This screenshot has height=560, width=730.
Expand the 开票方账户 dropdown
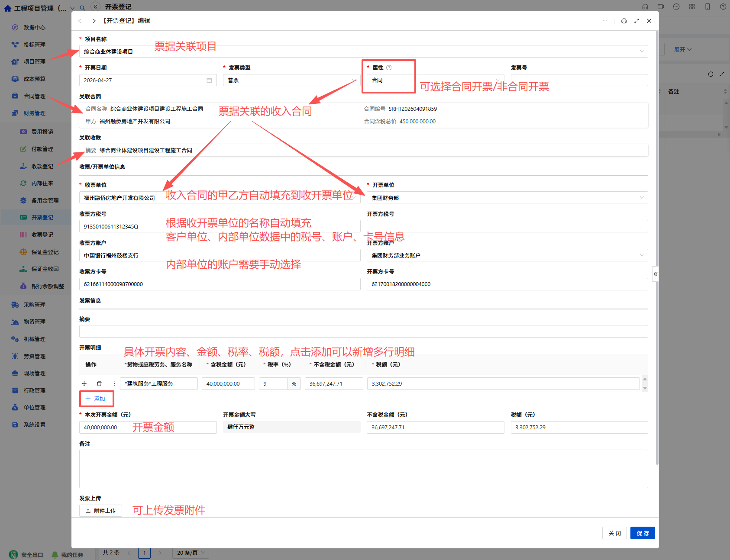pyautogui.click(x=507, y=255)
